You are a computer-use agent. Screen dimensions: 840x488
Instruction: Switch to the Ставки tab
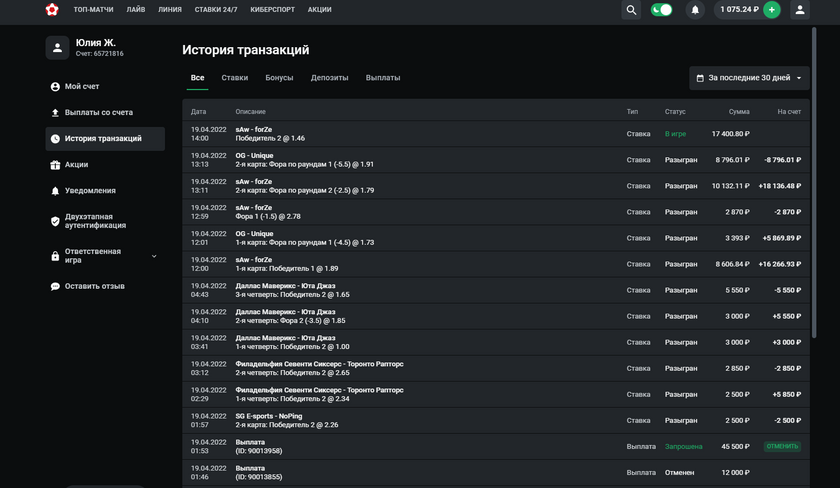(234, 78)
